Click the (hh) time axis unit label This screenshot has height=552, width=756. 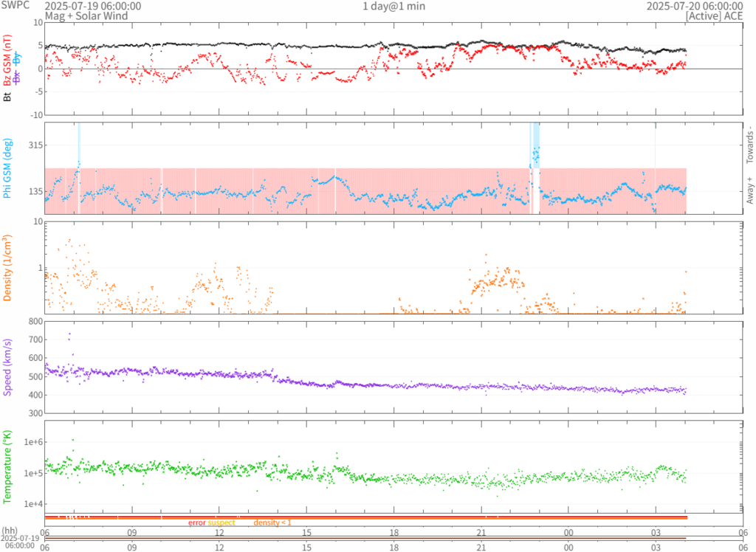point(10,531)
